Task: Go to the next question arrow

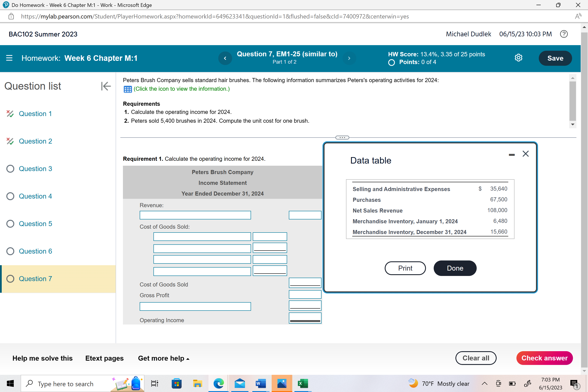Action: [x=349, y=58]
